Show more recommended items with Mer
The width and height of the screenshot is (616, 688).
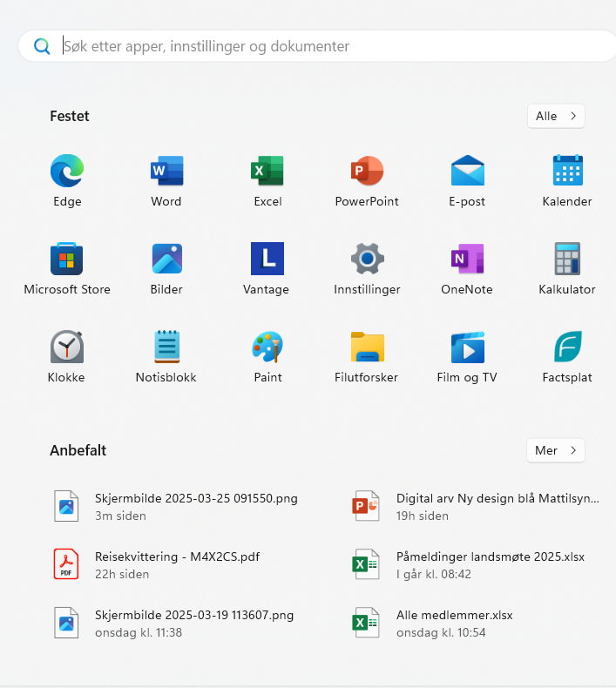coord(556,450)
